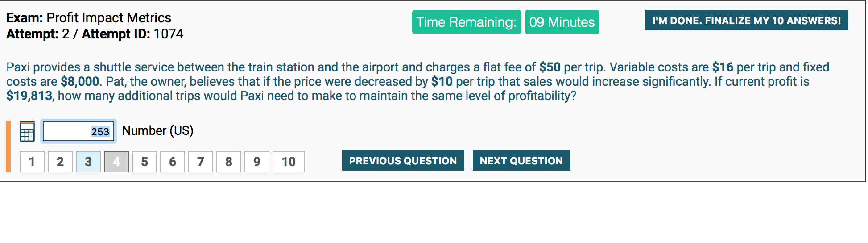Go to question 8
868x243 pixels.
click(x=229, y=162)
